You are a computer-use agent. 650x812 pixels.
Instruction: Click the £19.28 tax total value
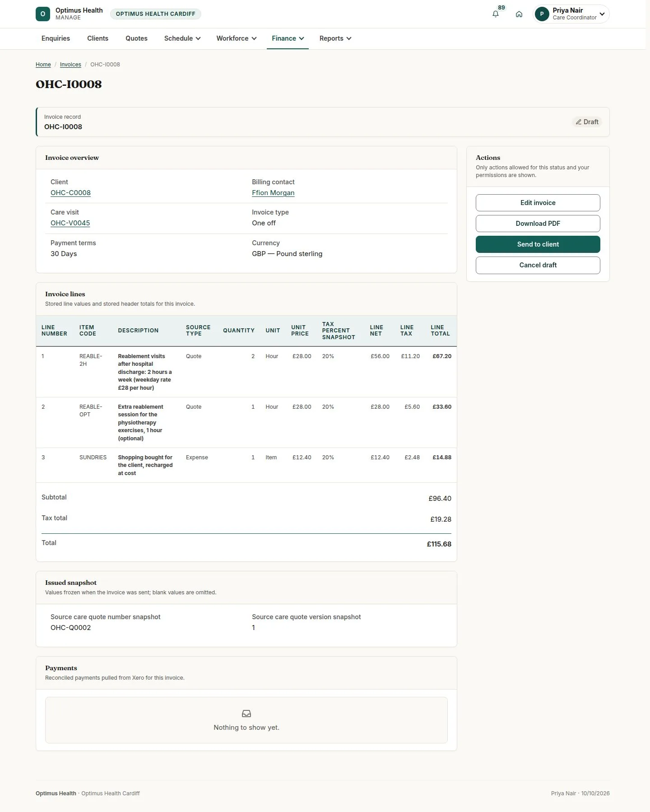pos(441,519)
